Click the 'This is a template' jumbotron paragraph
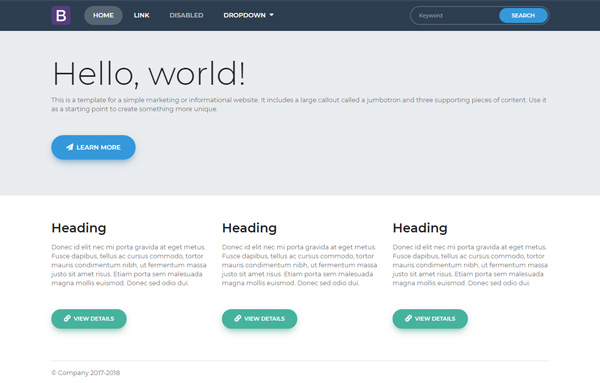600x383 pixels. 299,104
